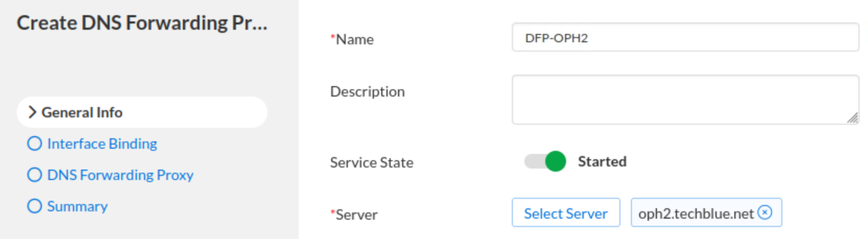Click the Create DNS Forwarding Pr... title

pyautogui.click(x=142, y=23)
